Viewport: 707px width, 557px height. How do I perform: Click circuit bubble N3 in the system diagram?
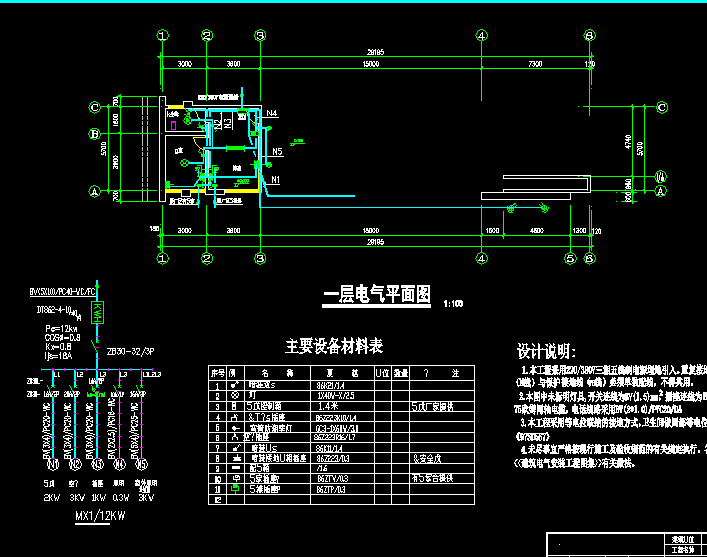(x=97, y=464)
